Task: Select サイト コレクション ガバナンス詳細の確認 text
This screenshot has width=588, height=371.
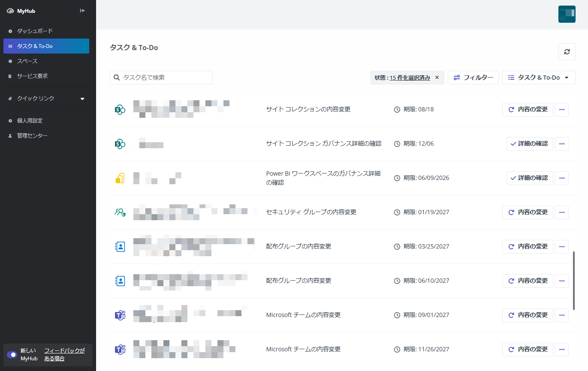Action: point(324,144)
